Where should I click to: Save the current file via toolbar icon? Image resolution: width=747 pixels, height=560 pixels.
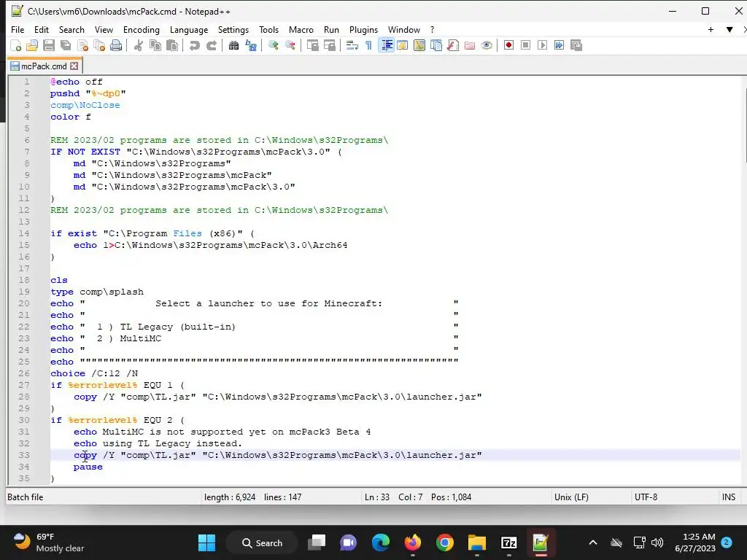(x=49, y=45)
